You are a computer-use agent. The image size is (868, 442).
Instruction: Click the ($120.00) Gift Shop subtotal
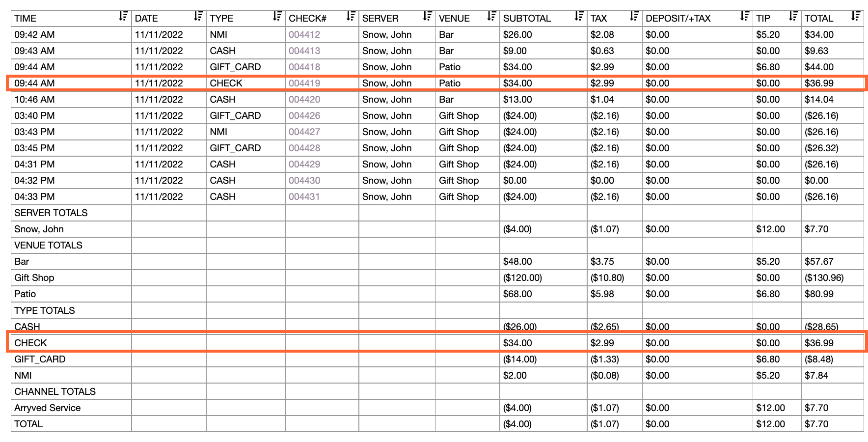click(523, 277)
